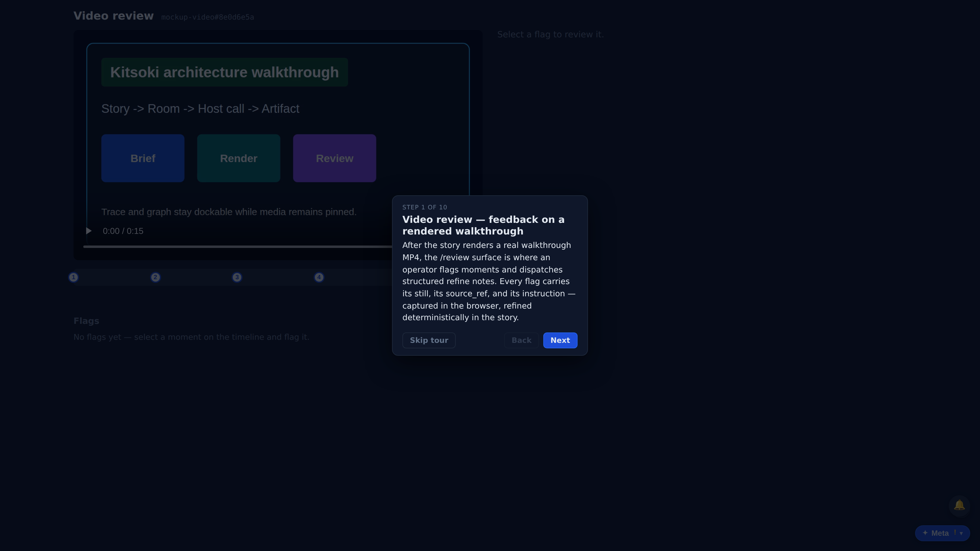Click the 'No flags yet' message
Image resolution: width=980 pixels, height=551 pixels.
191,337
